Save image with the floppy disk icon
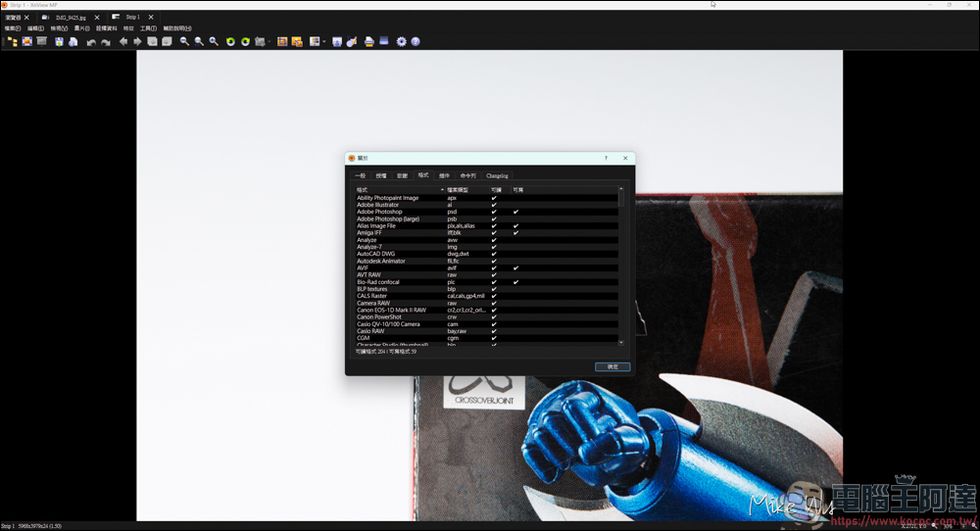The image size is (980, 531). click(59, 42)
